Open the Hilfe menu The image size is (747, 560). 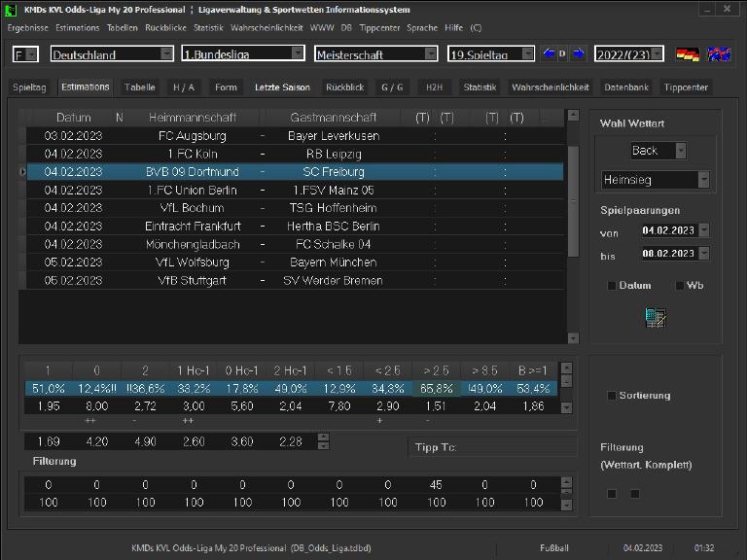[x=453, y=27]
